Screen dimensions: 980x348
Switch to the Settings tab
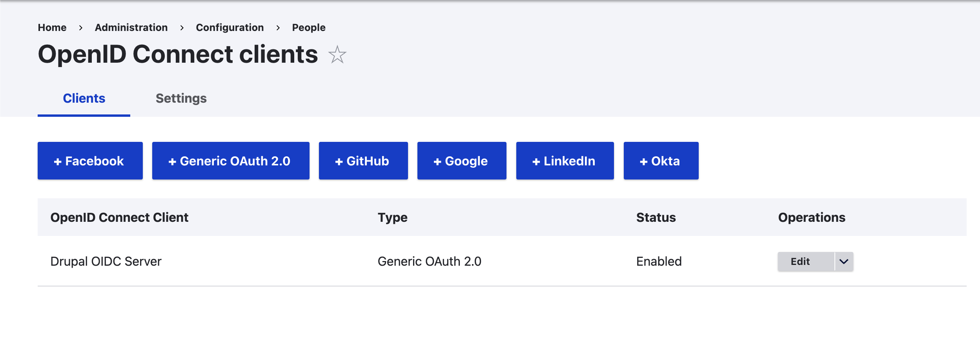click(181, 98)
